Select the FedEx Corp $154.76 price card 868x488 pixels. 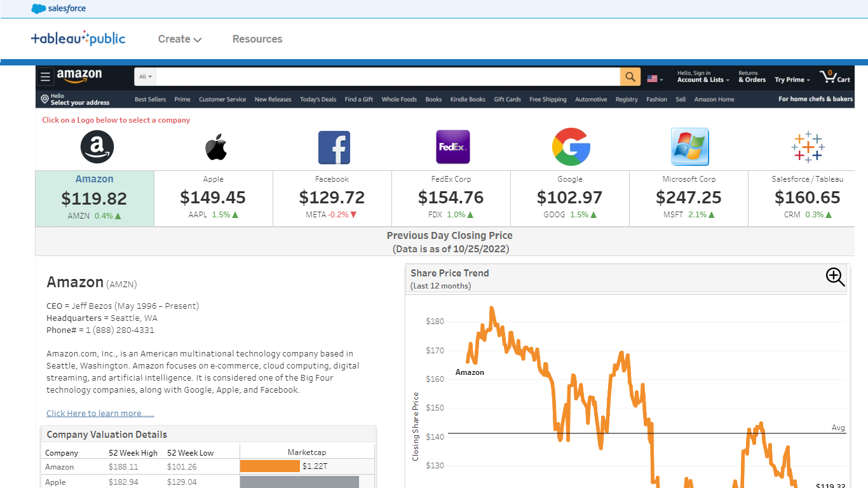[451, 198]
